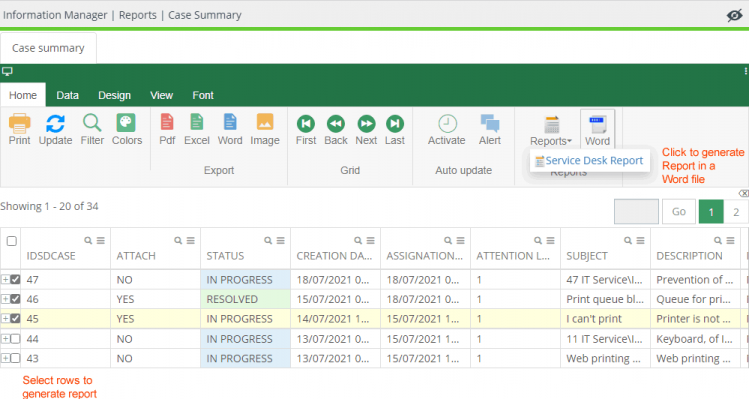Switch to the Data ribbon tab
This screenshot has height=399, width=749.
pos(67,95)
